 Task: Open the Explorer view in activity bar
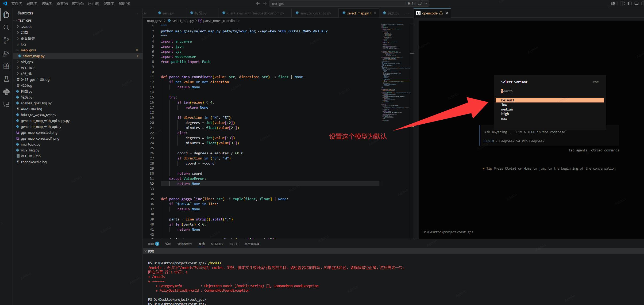6,14
